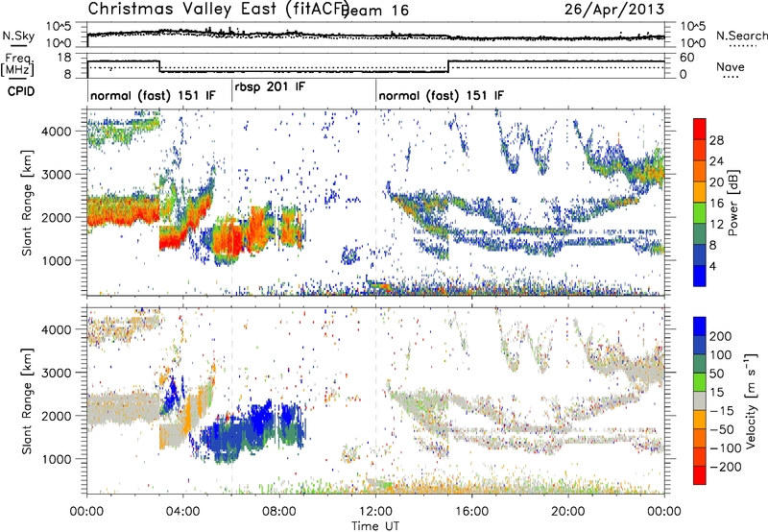Click the '-50' value on Velocity colorbar
This screenshot has height=532, width=768.
pos(722,429)
